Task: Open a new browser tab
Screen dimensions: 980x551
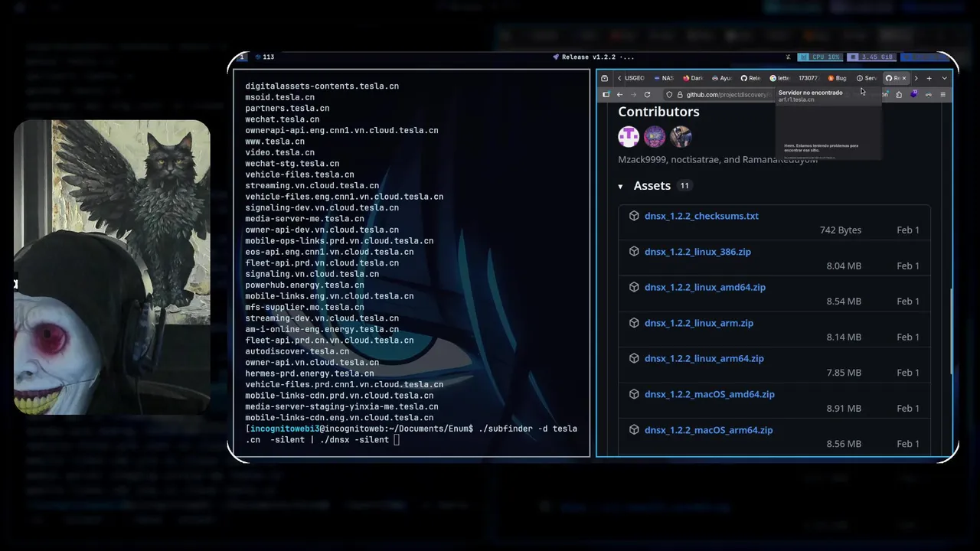Action: (x=929, y=78)
